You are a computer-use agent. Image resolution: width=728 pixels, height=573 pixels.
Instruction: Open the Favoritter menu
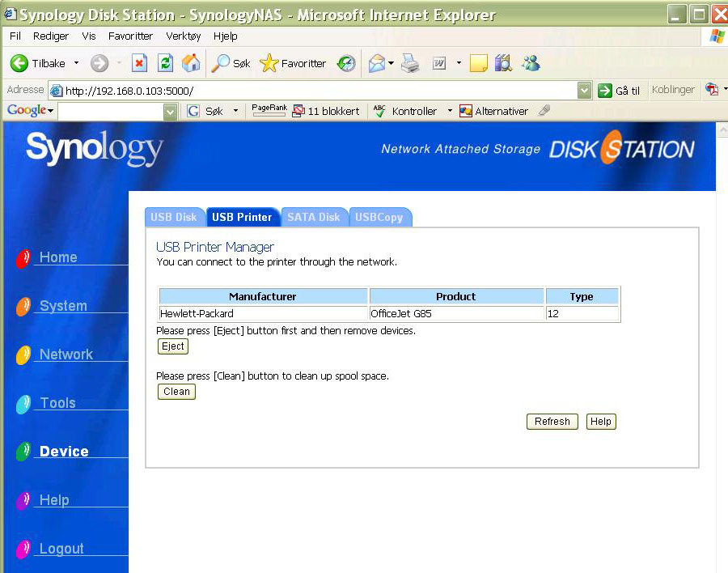[x=130, y=36]
